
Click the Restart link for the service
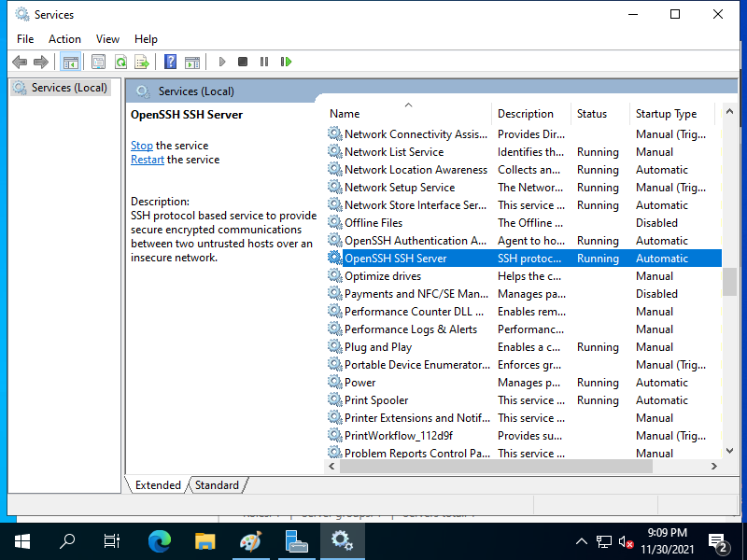[x=147, y=159]
